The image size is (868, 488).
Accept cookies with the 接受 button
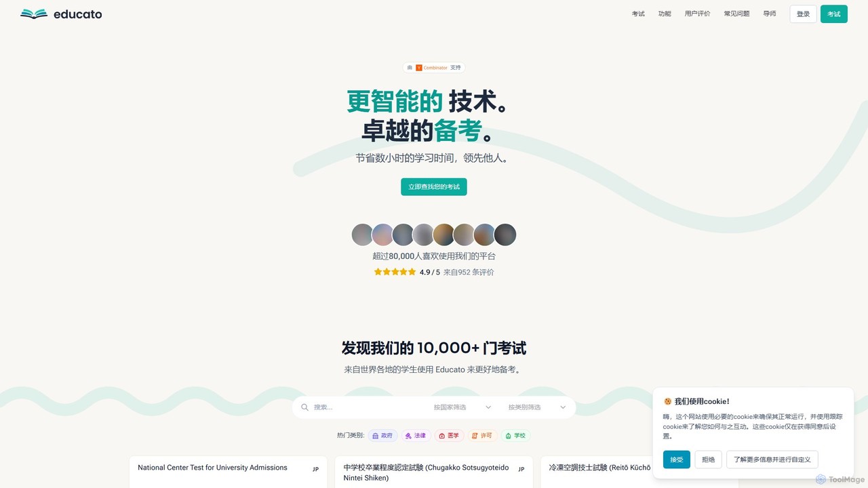pyautogui.click(x=677, y=460)
